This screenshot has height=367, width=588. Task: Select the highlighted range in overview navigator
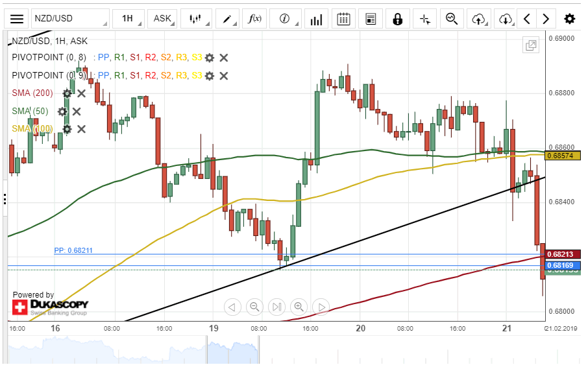(232, 349)
